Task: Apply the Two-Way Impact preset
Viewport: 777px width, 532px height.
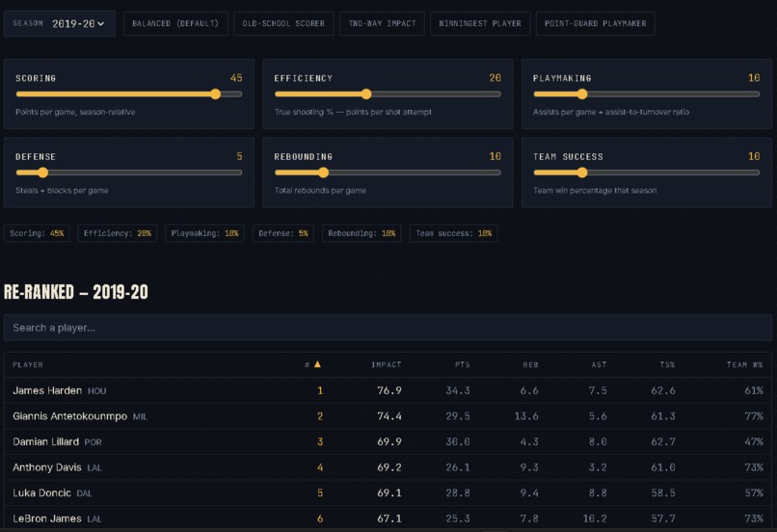Action: click(382, 23)
